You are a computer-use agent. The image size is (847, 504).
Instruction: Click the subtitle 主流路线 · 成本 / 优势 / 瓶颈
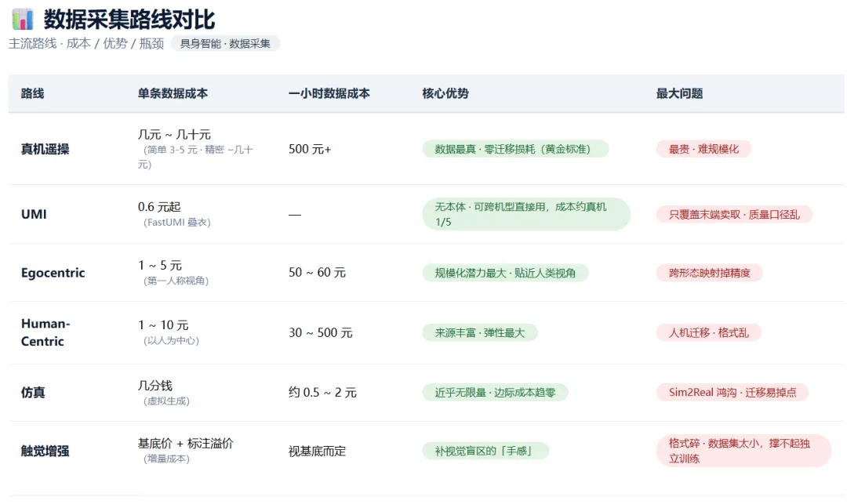(x=86, y=44)
